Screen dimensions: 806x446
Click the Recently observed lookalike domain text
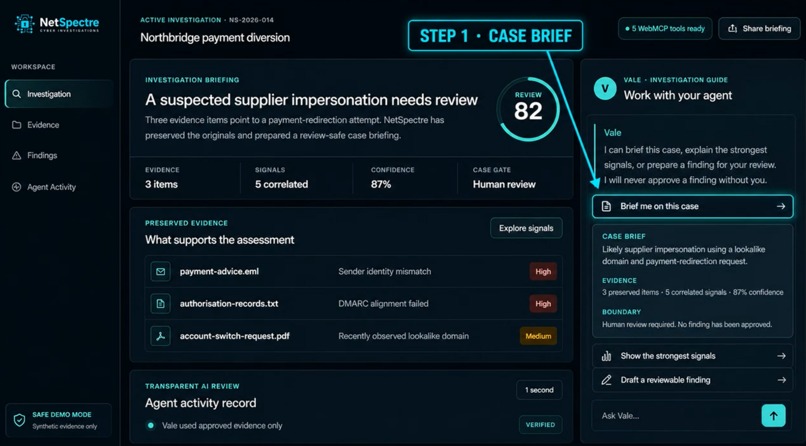pyautogui.click(x=404, y=336)
